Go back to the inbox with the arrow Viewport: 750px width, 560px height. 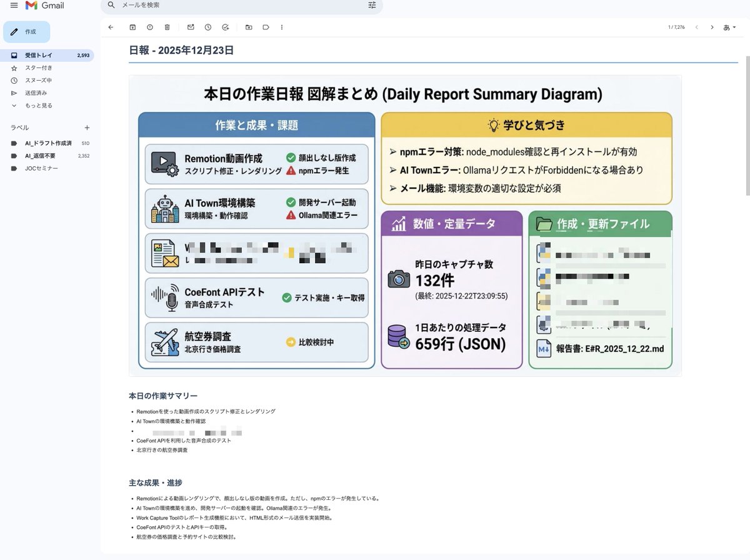(111, 27)
